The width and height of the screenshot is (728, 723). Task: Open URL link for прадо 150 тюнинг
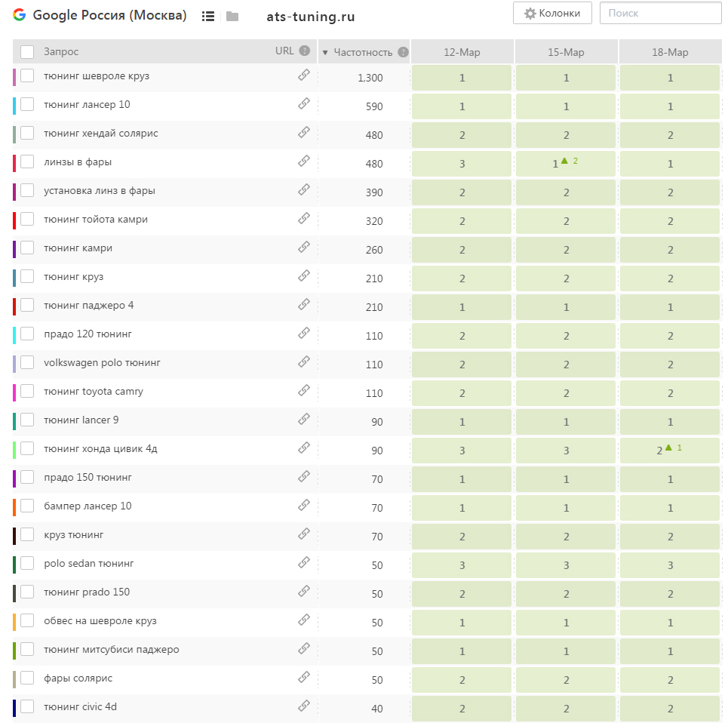pyautogui.click(x=304, y=476)
